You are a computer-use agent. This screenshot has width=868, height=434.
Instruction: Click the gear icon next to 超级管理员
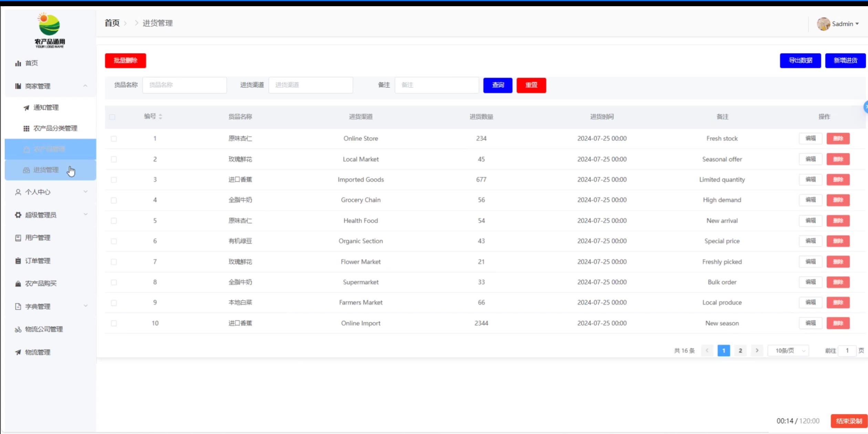pos(18,215)
